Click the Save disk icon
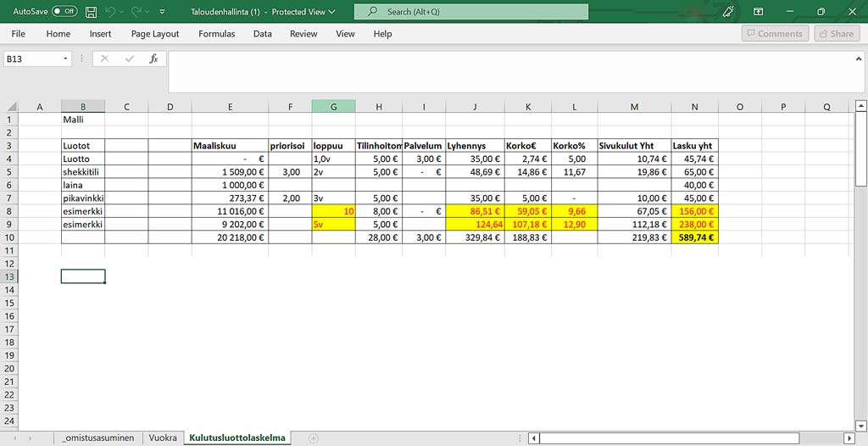 [92, 11]
